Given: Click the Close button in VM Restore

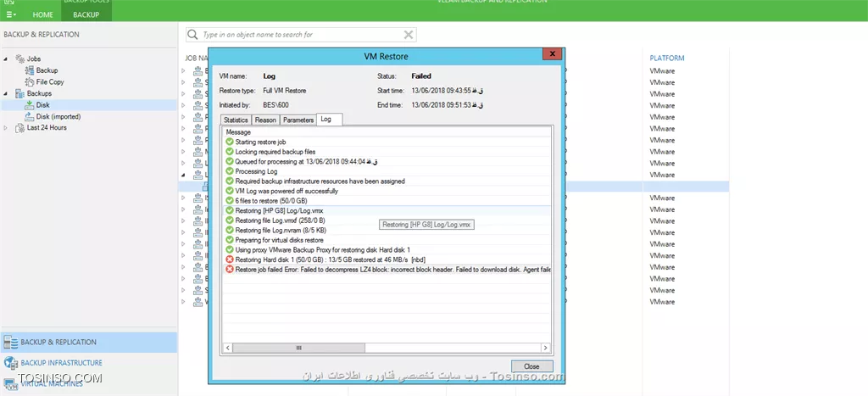Looking at the screenshot, I should (531, 366).
